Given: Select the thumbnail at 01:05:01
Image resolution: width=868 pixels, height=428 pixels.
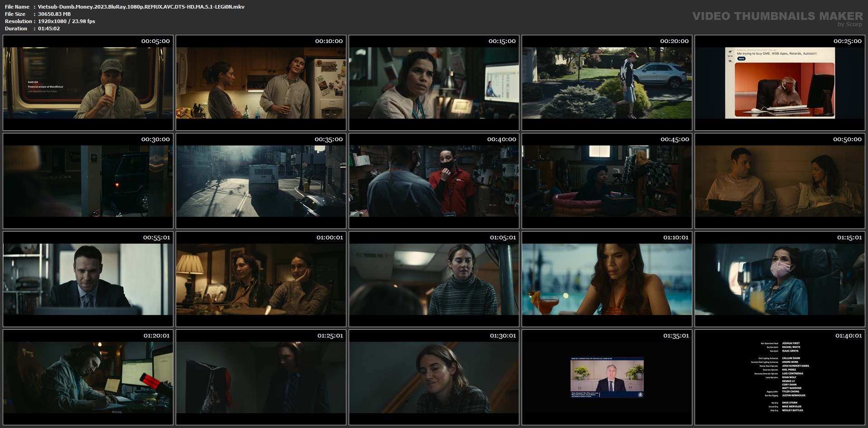Looking at the screenshot, I should click(434, 279).
